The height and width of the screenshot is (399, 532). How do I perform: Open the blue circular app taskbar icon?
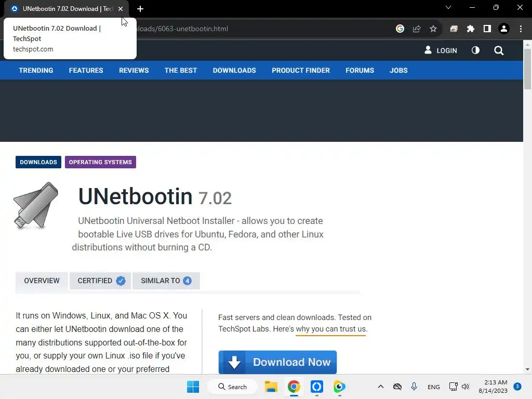pyautogui.click(x=316, y=387)
